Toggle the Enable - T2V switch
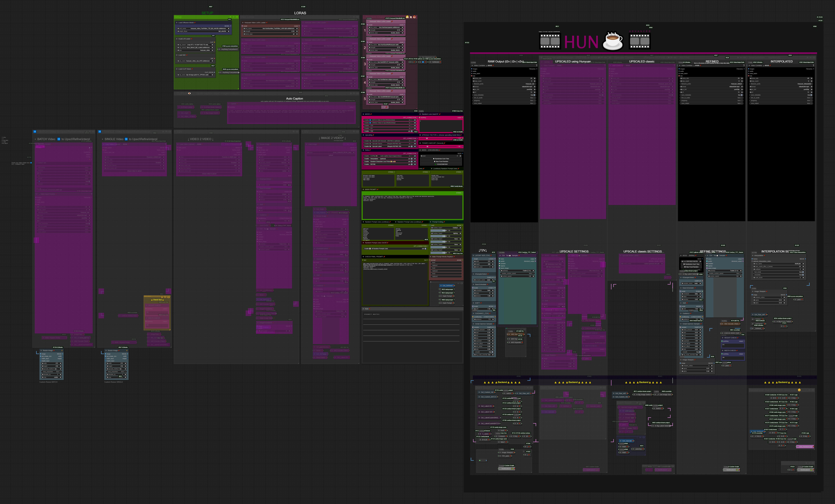 412,131
